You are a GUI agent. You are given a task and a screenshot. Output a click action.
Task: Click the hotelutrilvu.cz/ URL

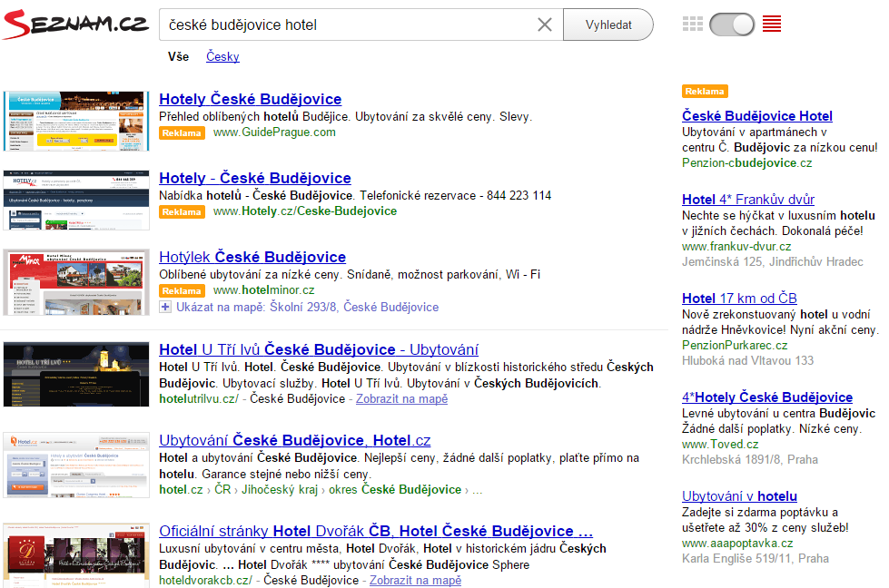199,398
